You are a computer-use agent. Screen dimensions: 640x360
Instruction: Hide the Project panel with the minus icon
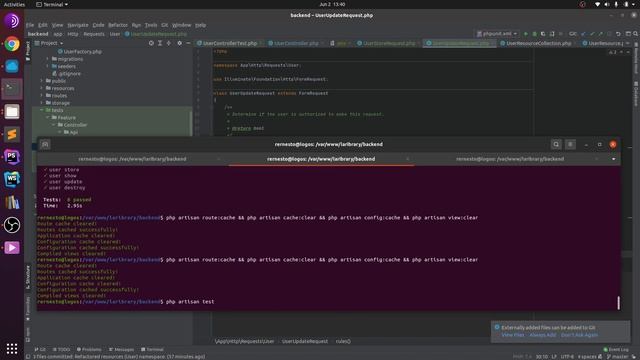[x=188, y=43]
